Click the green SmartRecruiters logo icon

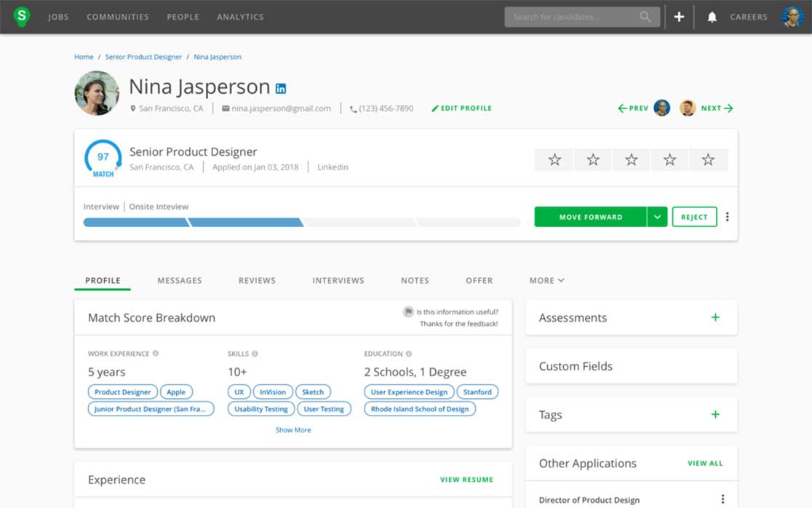(22, 16)
